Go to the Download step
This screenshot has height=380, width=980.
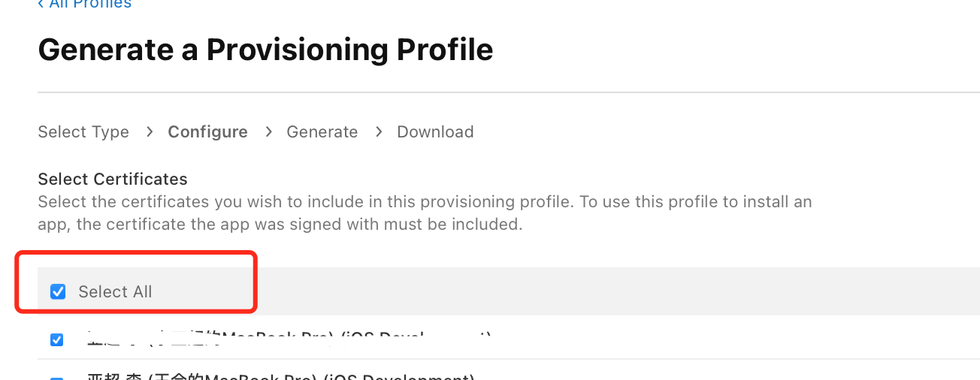click(435, 132)
